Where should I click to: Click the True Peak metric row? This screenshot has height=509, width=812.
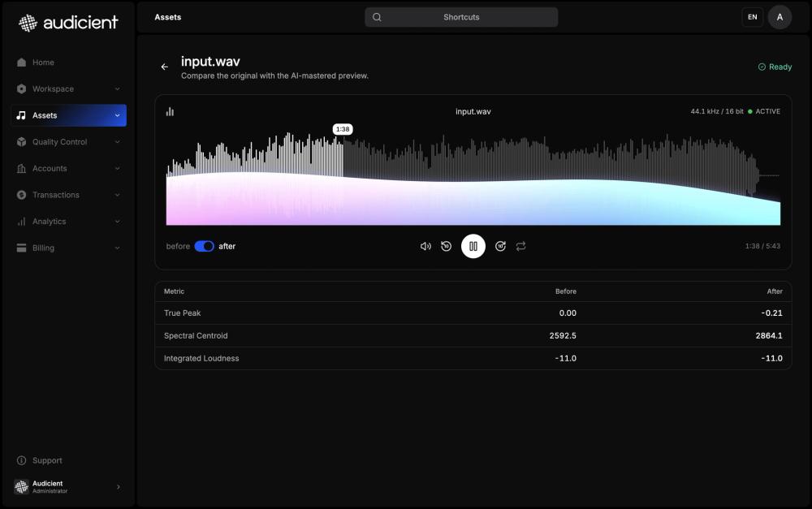click(473, 313)
